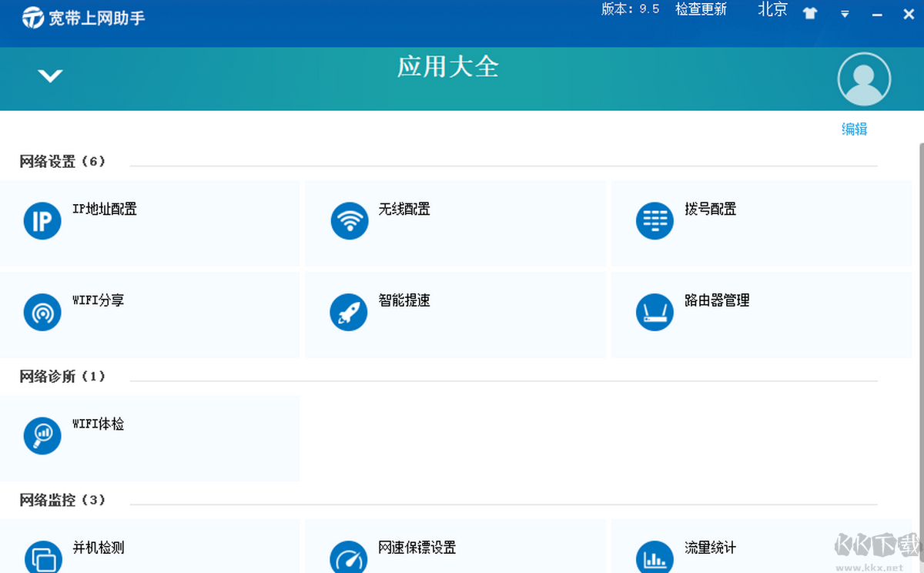Screen dimensions: 924x573
Task: Open the 拨号配置 keypad icon
Action: 654,221
